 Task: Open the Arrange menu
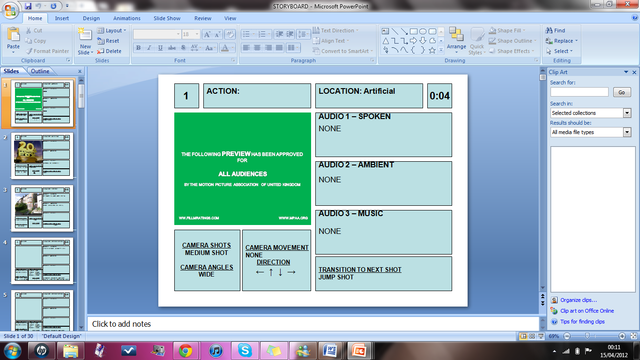coord(456,40)
